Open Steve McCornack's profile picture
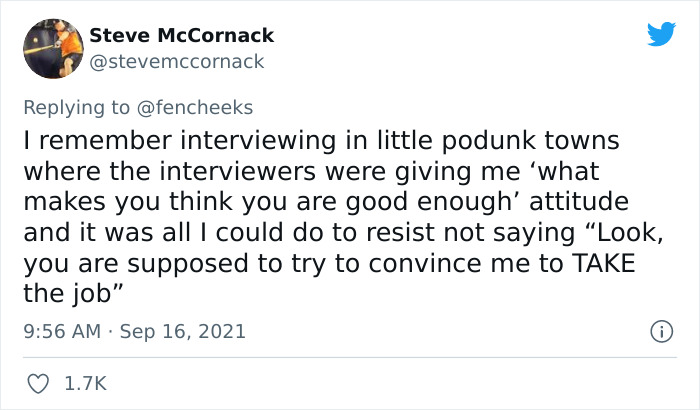The width and height of the screenshot is (700, 410). pyautogui.click(x=52, y=49)
